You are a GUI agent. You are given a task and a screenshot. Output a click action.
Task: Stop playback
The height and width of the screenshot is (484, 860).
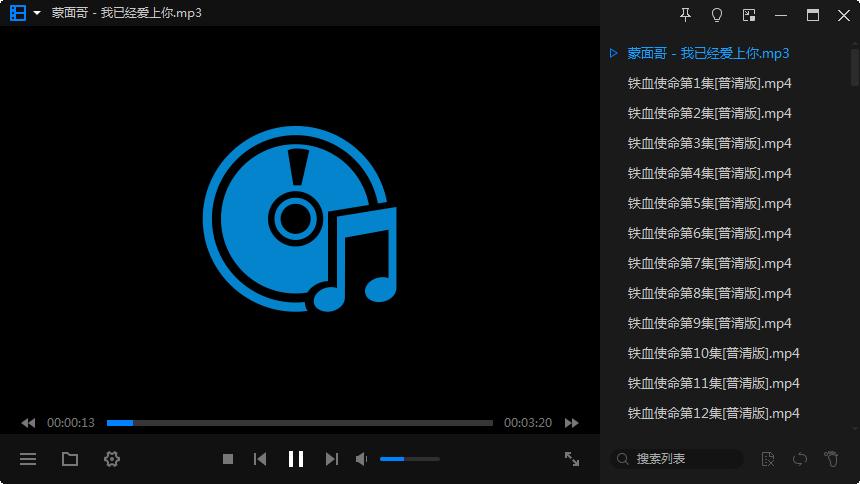pos(228,459)
